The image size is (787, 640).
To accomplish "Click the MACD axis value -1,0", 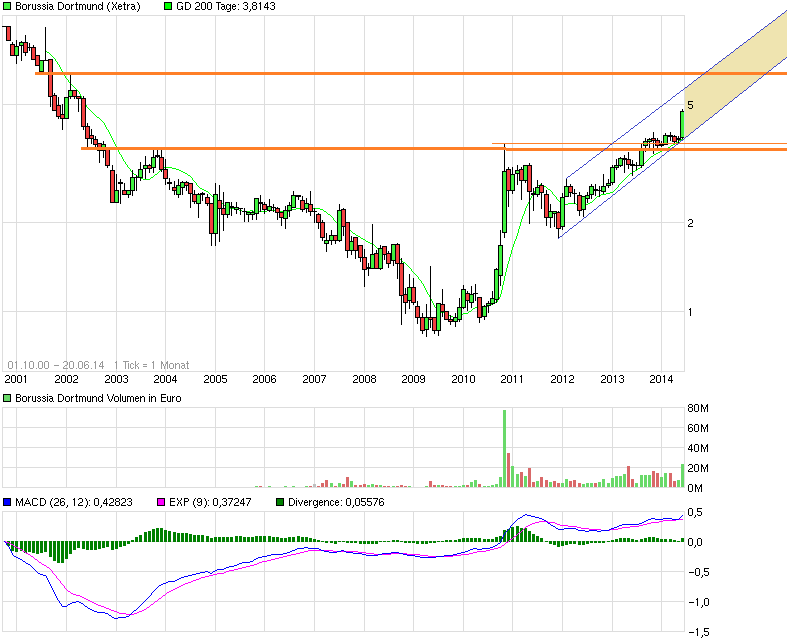I will point(699,602).
